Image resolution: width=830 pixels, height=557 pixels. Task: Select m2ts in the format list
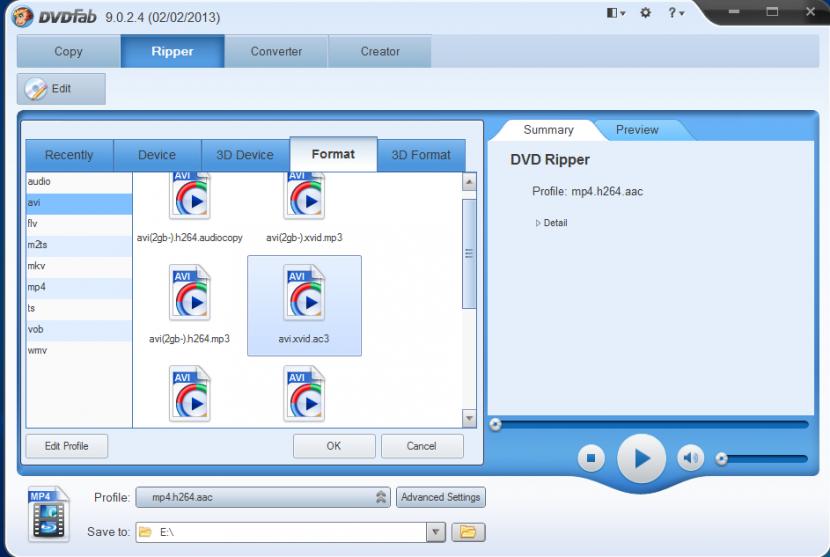79,245
